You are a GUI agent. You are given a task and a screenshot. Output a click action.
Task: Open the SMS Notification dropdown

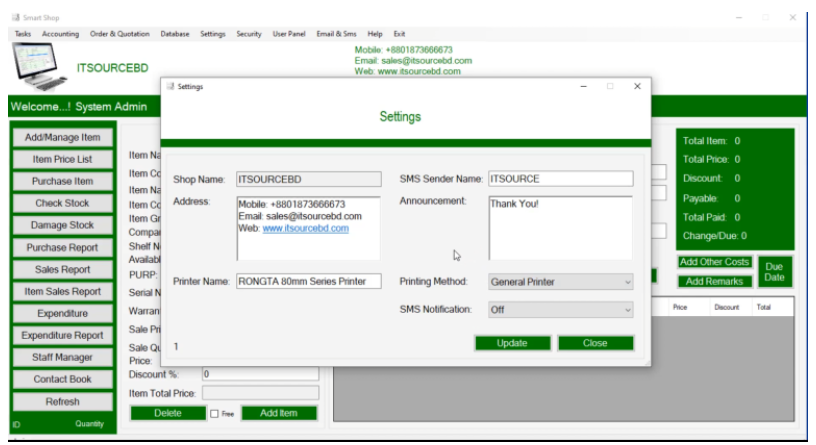tap(560, 310)
